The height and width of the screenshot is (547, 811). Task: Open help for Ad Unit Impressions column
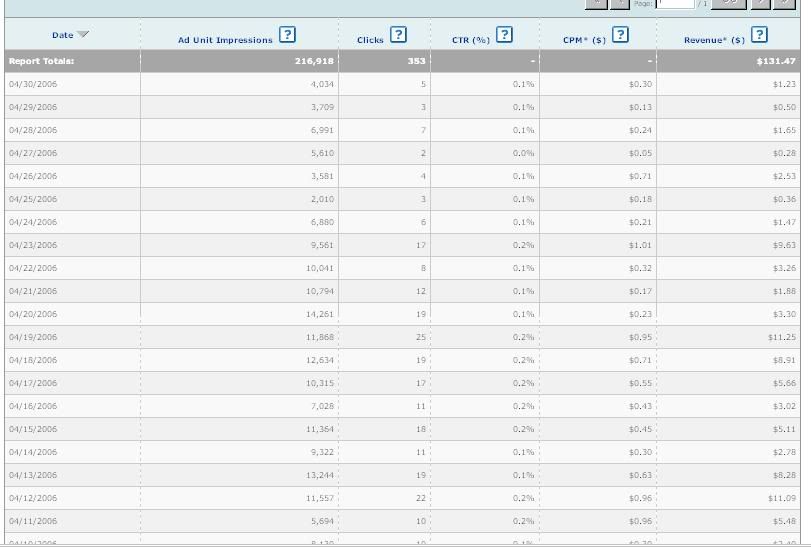click(288, 35)
